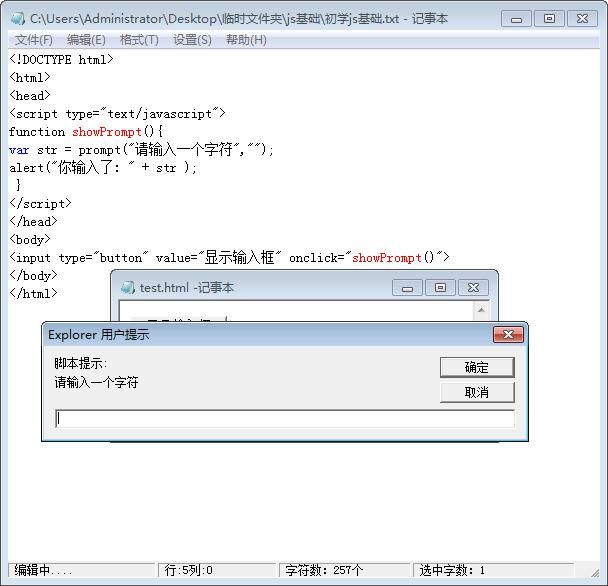The width and height of the screenshot is (608, 586).
Task: Close the Explorer 用户提示 dialog
Action: pyautogui.click(x=508, y=334)
